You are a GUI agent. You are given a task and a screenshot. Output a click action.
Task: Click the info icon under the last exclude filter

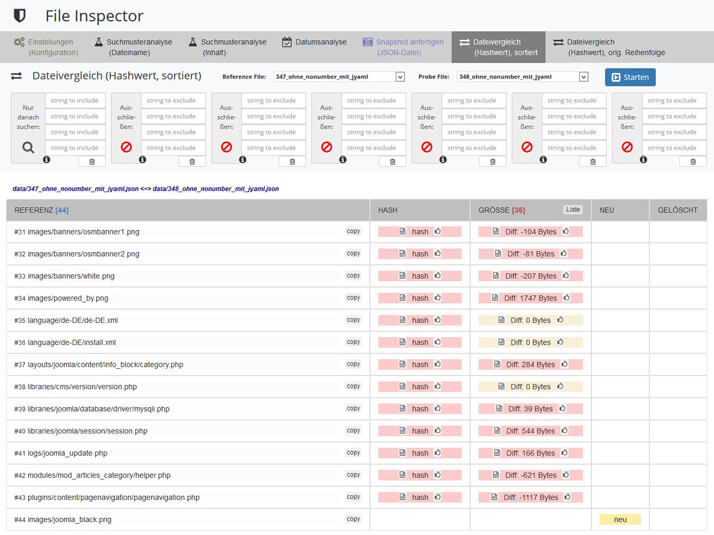tap(643, 160)
